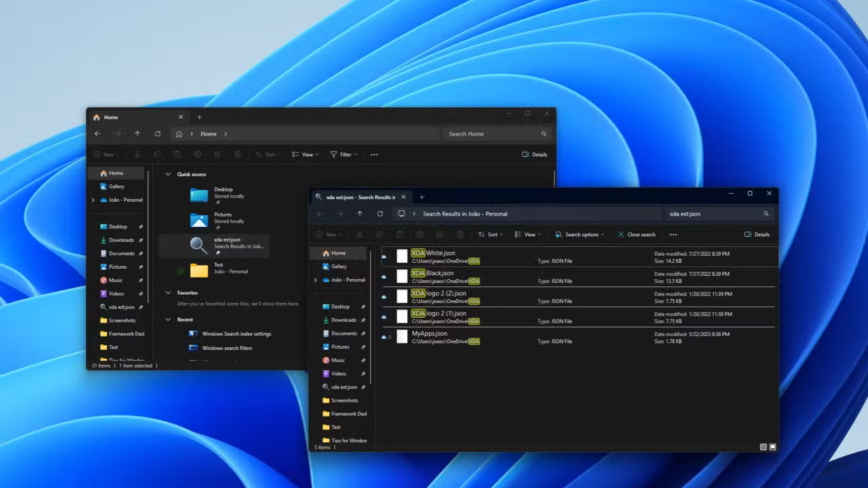Screen dimensions: 868x488
Task: Click the New button in the search window
Action: pyautogui.click(x=329, y=235)
